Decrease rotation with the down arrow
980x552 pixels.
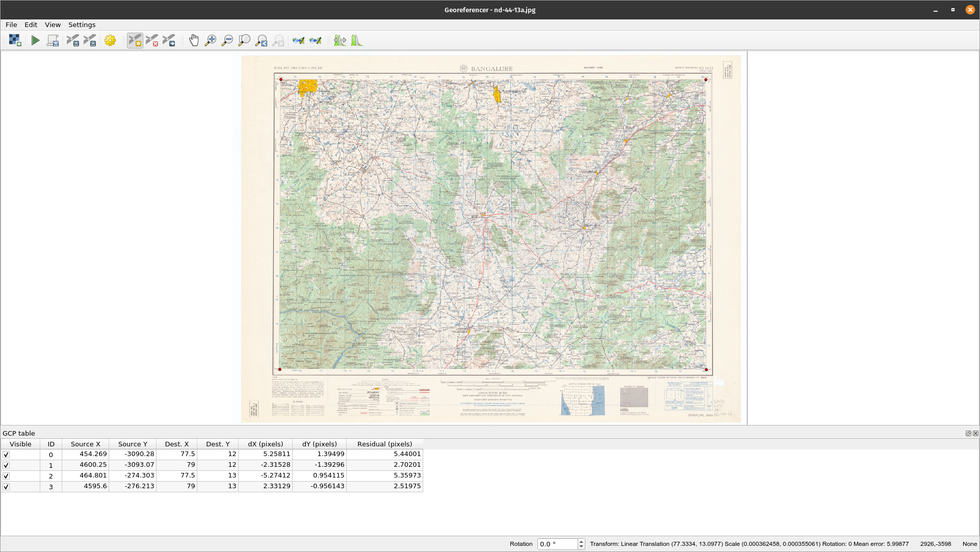581,546
